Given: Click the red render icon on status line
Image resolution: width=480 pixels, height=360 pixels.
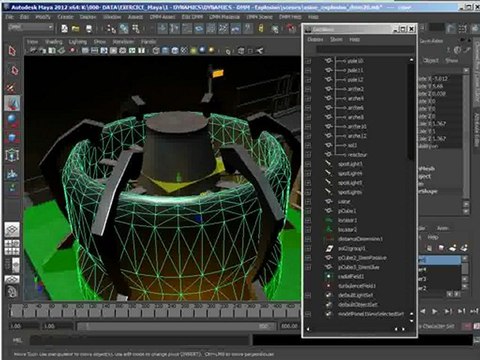Looking at the screenshot, I should (292, 29).
